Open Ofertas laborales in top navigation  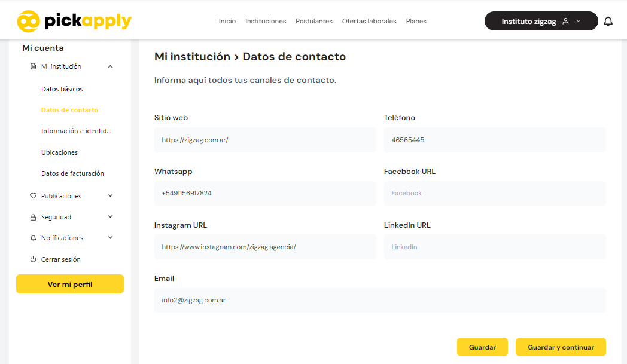pyautogui.click(x=369, y=21)
